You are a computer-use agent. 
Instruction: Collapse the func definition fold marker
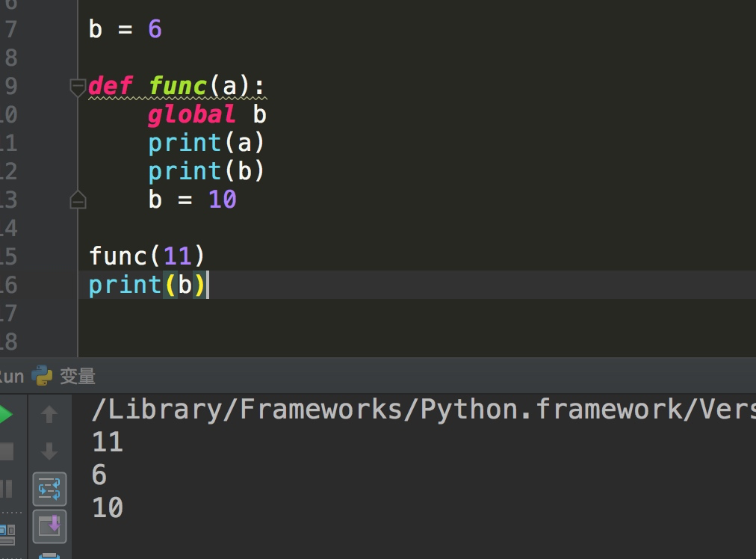coord(78,87)
